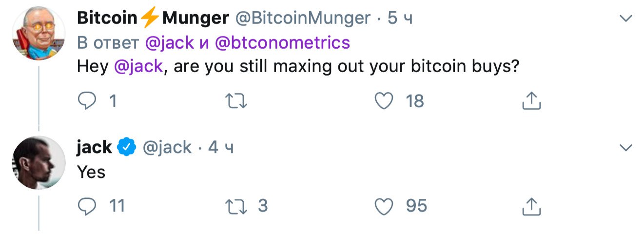The width and height of the screenshot is (644, 234).
Task: Share jack's "Yes" tweet
Action: (x=531, y=206)
